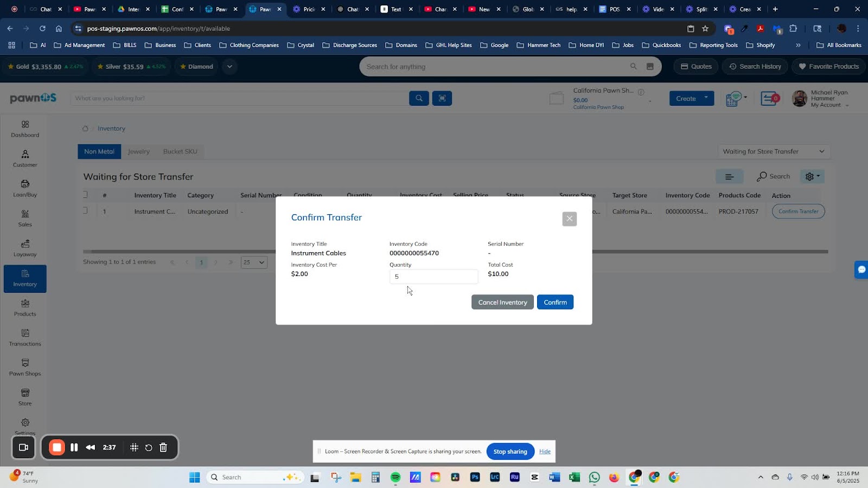Open the Quotes button
The height and width of the screenshot is (488, 868).
click(x=696, y=67)
